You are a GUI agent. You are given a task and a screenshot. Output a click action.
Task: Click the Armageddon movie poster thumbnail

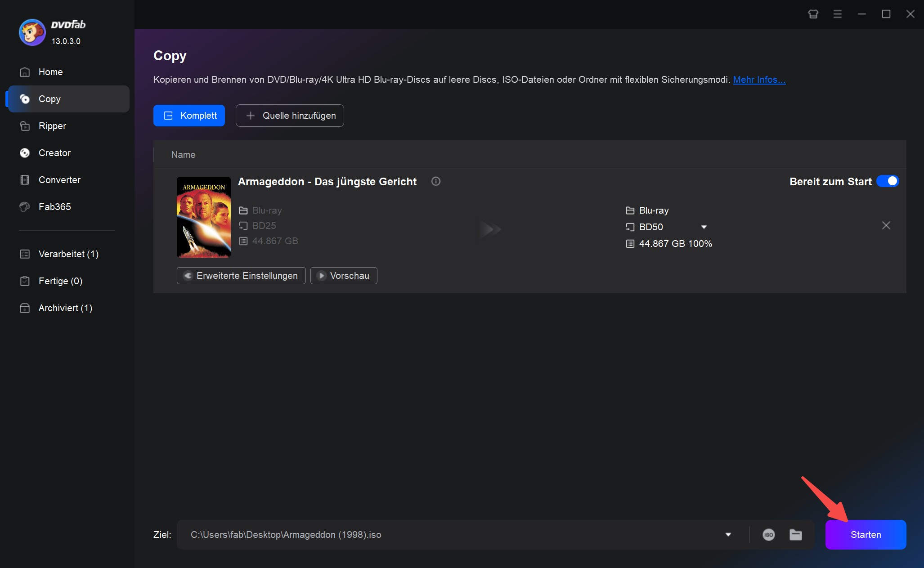coord(204,217)
